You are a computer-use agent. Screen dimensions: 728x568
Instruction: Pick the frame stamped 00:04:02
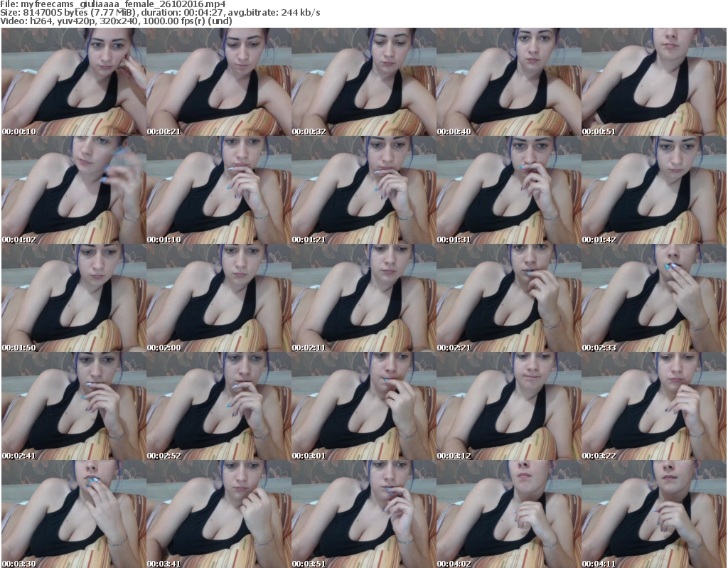pos(508,514)
